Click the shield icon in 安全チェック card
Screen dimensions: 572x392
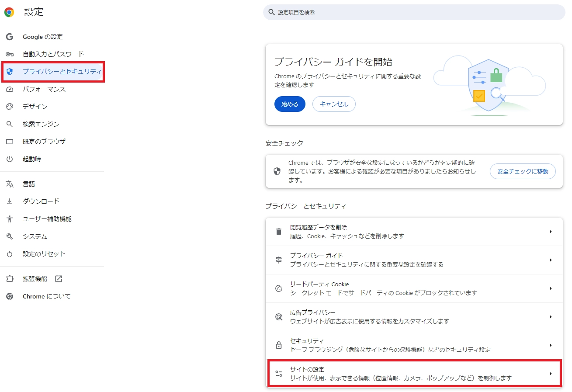277,171
